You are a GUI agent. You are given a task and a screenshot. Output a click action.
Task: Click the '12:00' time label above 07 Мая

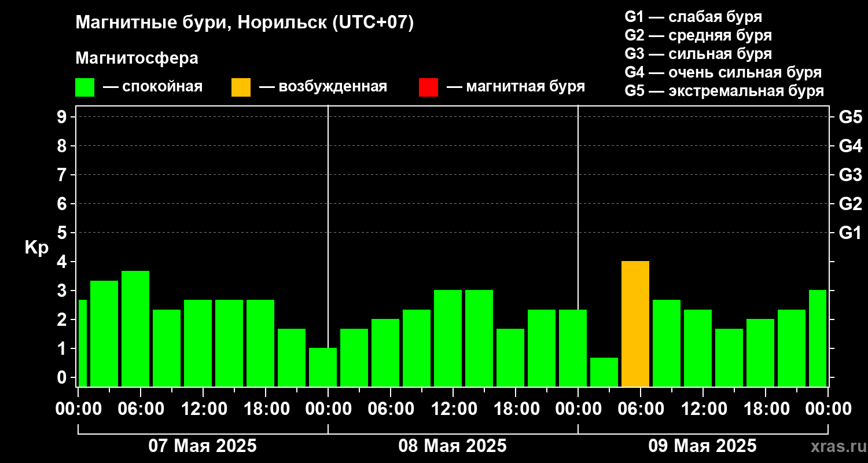click(x=203, y=409)
